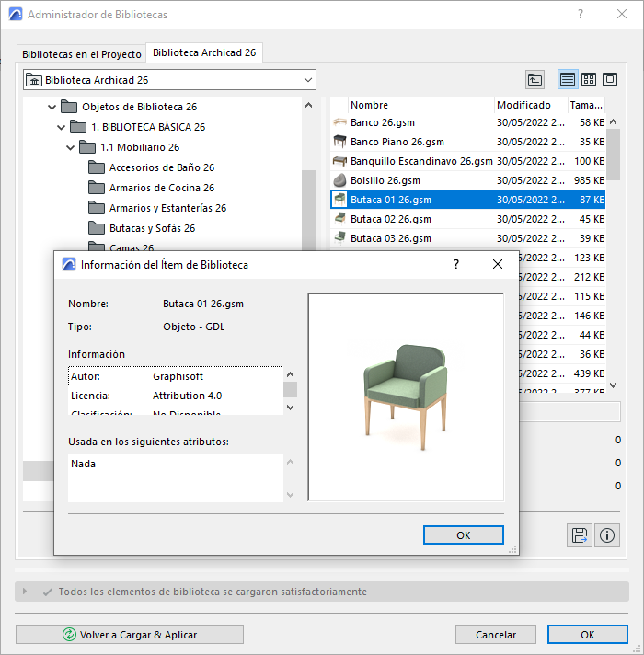Switch to large preview view icon
The width and height of the screenshot is (644, 655).
(x=610, y=79)
